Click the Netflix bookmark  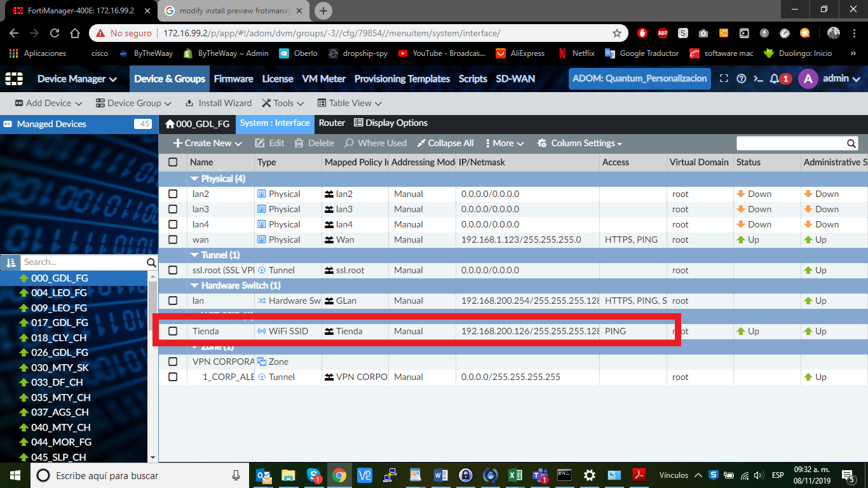[576, 53]
